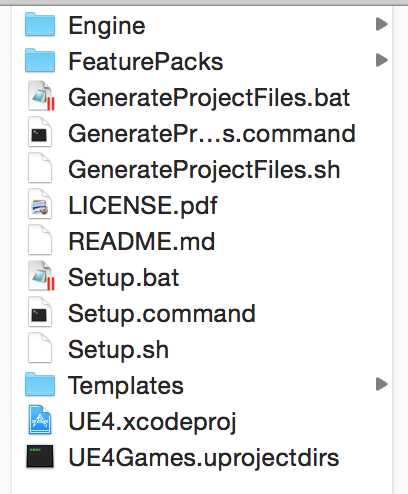Expand the Engine folder arrow
The height and width of the screenshot is (494, 408).
(382, 24)
